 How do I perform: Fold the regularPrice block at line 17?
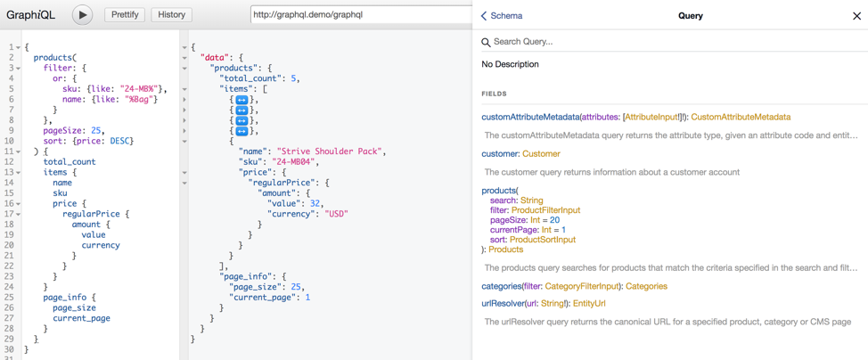(18, 215)
